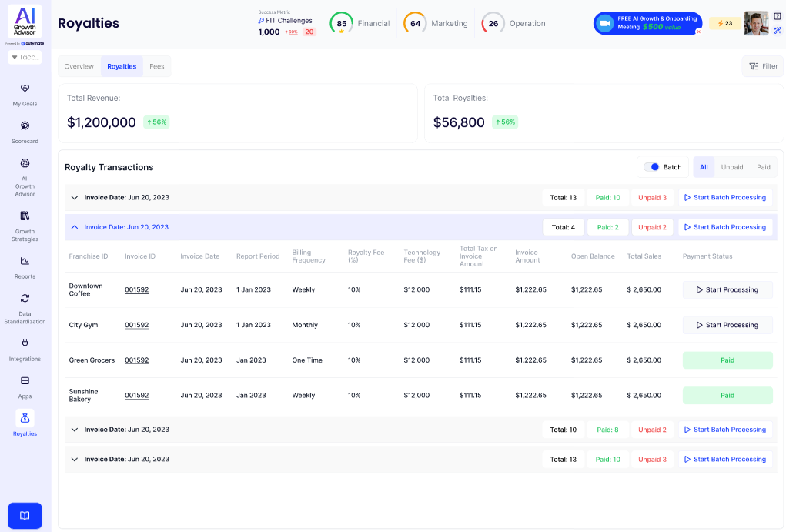The width and height of the screenshot is (786, 532).
Task: Open My Goals in the sidebar
Action: [25, 89]
